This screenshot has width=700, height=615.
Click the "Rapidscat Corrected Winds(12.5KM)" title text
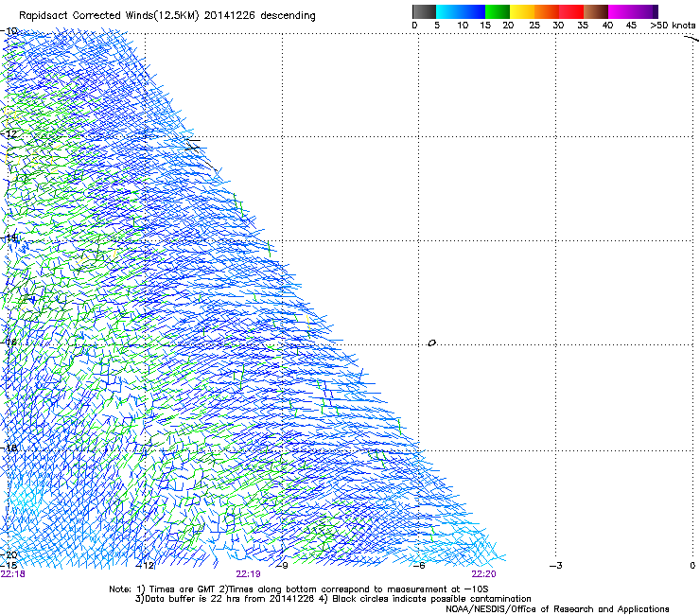(x=109, y=16)
